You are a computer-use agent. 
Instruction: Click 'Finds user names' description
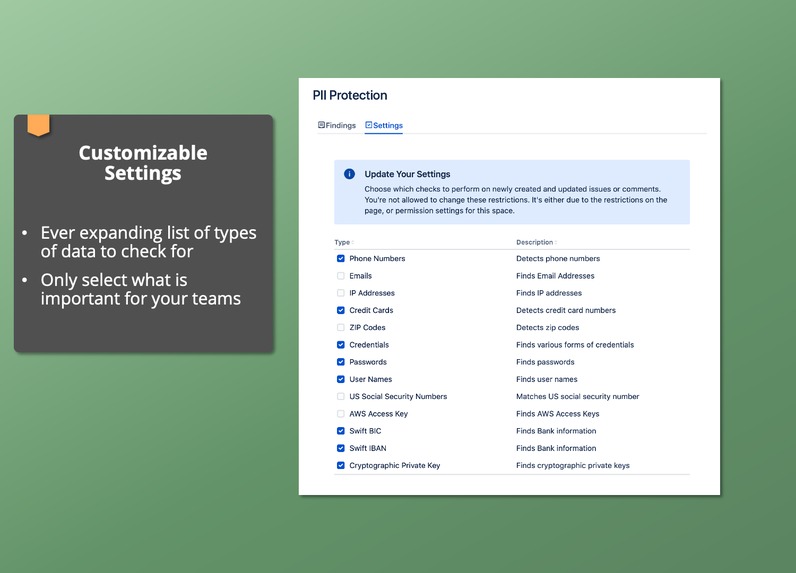tap(546, 379)
